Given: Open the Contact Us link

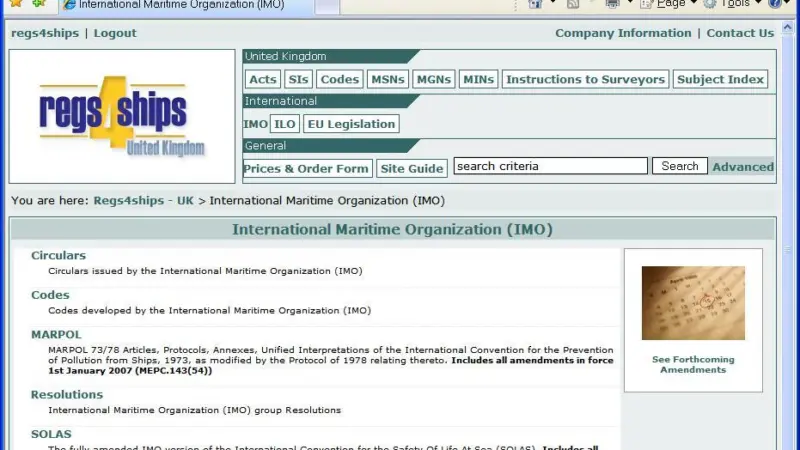Looking at the screenshot, I should click(740, 33).
